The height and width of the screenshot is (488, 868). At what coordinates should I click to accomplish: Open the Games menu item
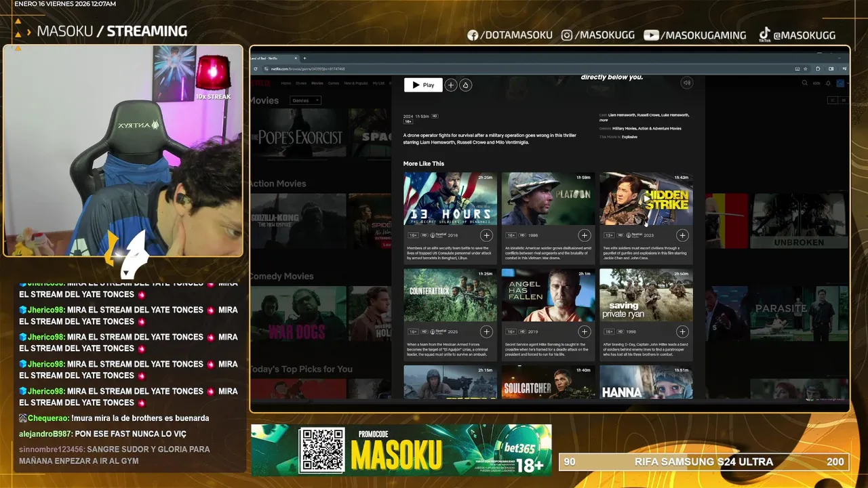(334, 83)
